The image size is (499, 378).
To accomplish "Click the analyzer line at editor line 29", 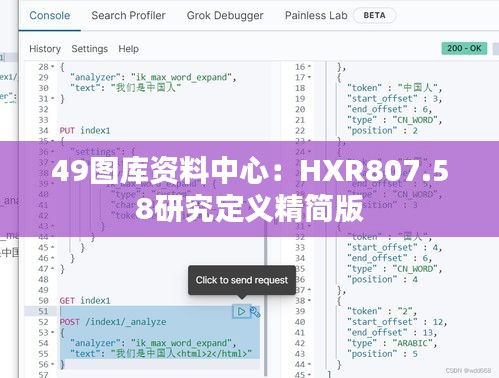I will click(153, 77).
